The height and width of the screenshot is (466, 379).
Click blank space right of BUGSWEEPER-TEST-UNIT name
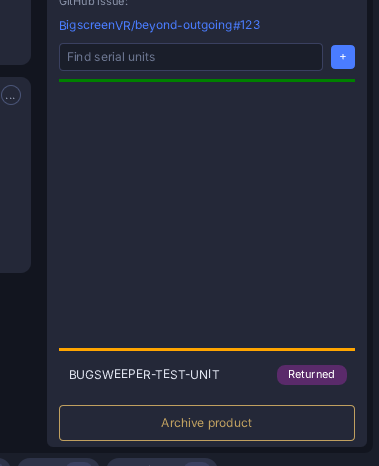coord(248,375)
